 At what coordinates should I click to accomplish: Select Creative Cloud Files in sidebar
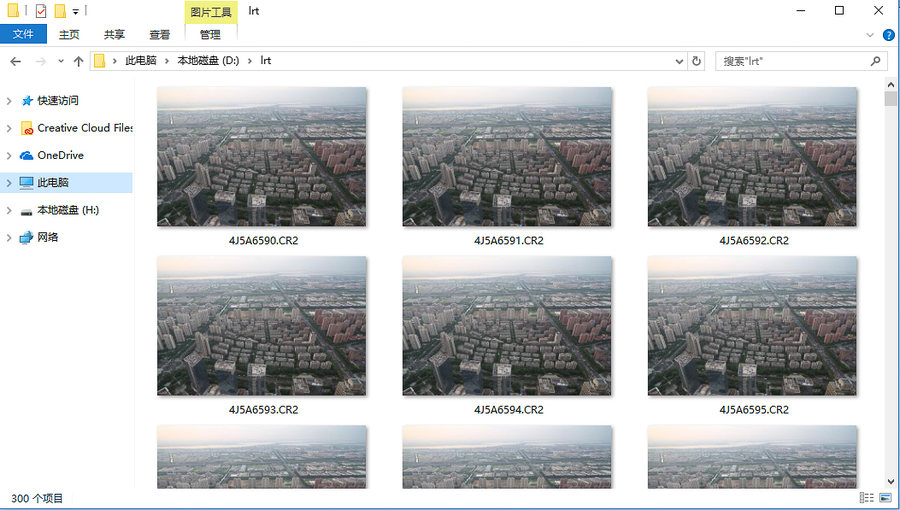tap(85, 128)
